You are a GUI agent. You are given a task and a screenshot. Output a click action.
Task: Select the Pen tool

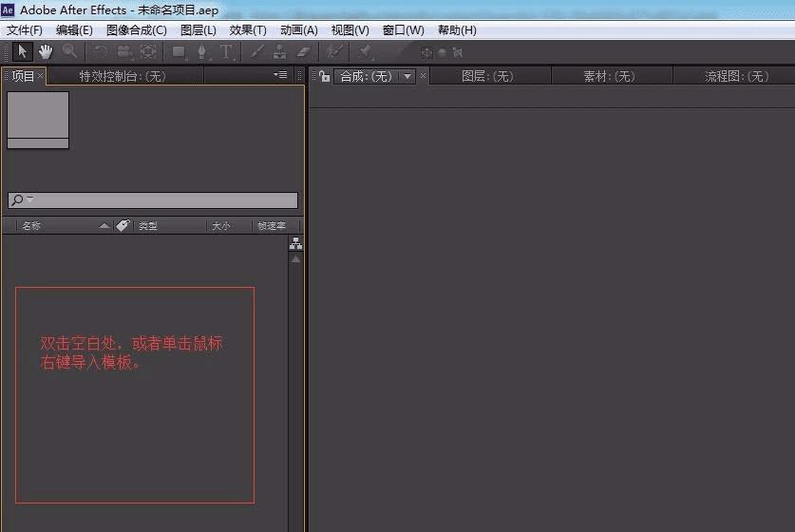(x=201, y=51)
